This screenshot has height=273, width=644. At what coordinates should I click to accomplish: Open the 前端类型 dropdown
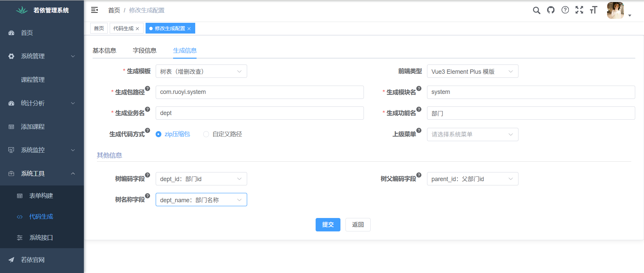pos(473,71)
